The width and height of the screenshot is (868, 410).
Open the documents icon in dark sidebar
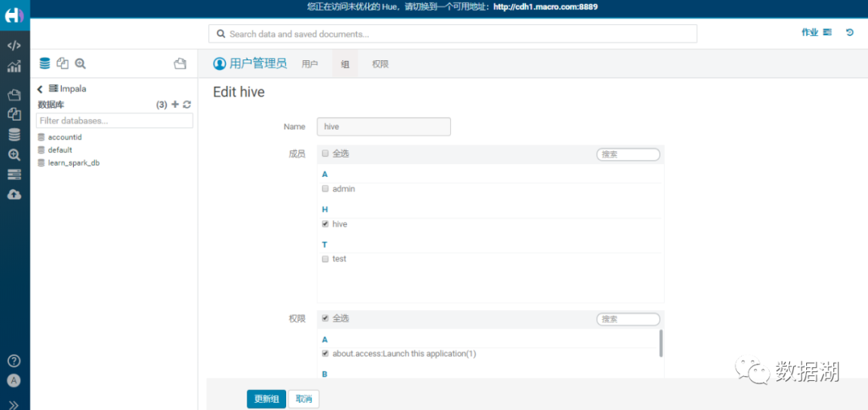tap(14, 114)
